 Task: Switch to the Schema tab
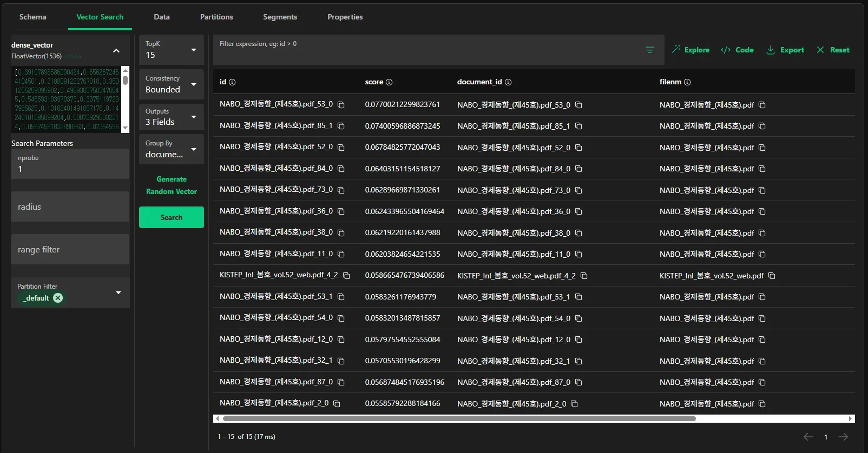click(x=33, y=17)
